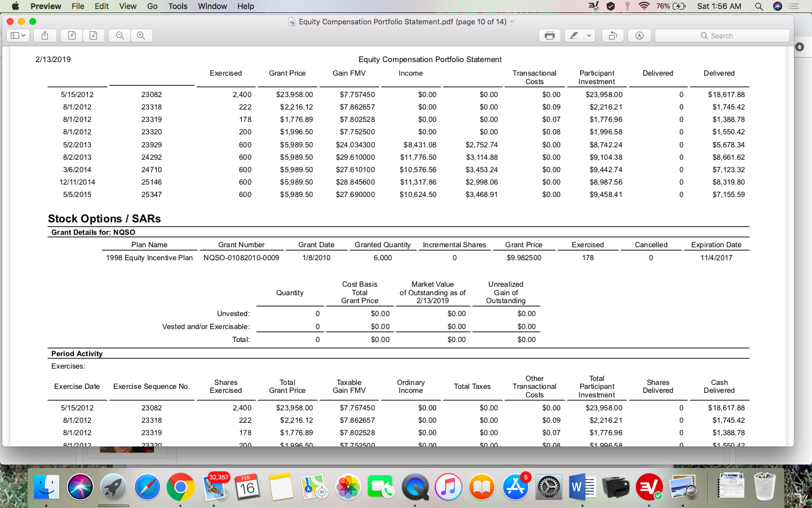
Task: Click the Share button in toolbar
Action: tap(45, 36)
